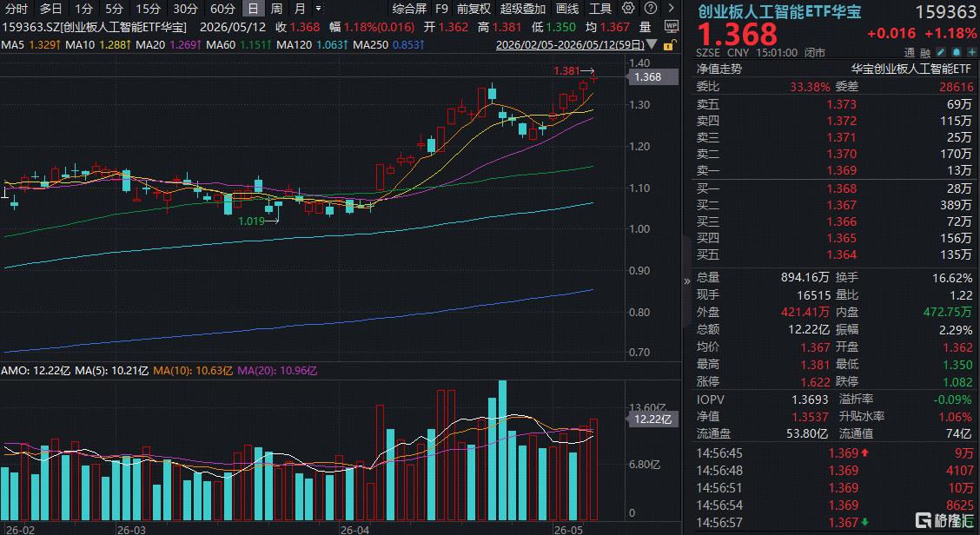The width and height of the screenshot is (980, 535).
Task: Click the 融 margin marker
Action: click(924, 53)
